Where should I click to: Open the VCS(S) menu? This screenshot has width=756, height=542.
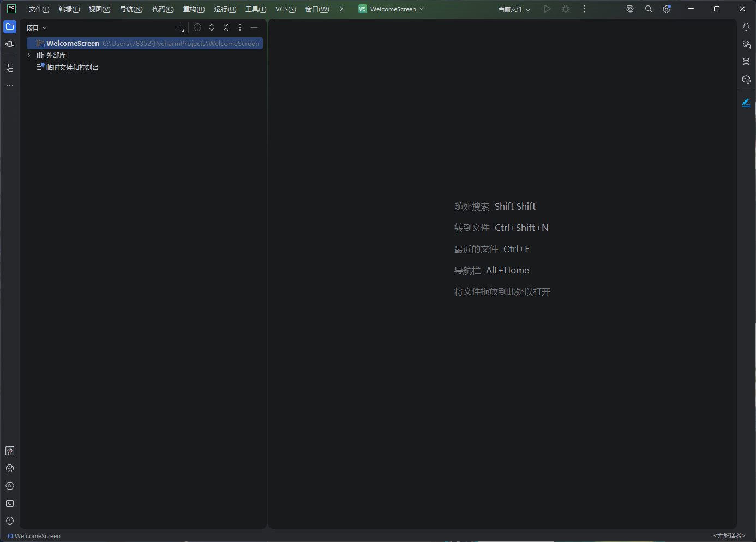point(286,9)
